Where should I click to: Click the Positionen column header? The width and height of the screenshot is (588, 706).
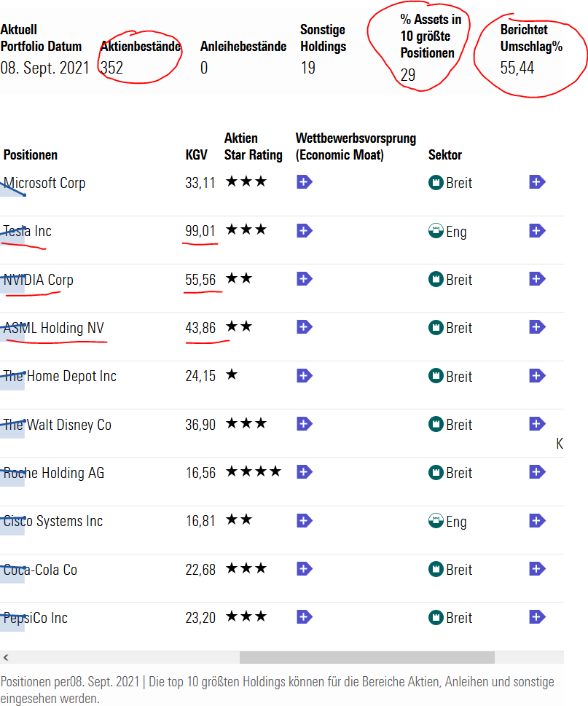[30, 155]
